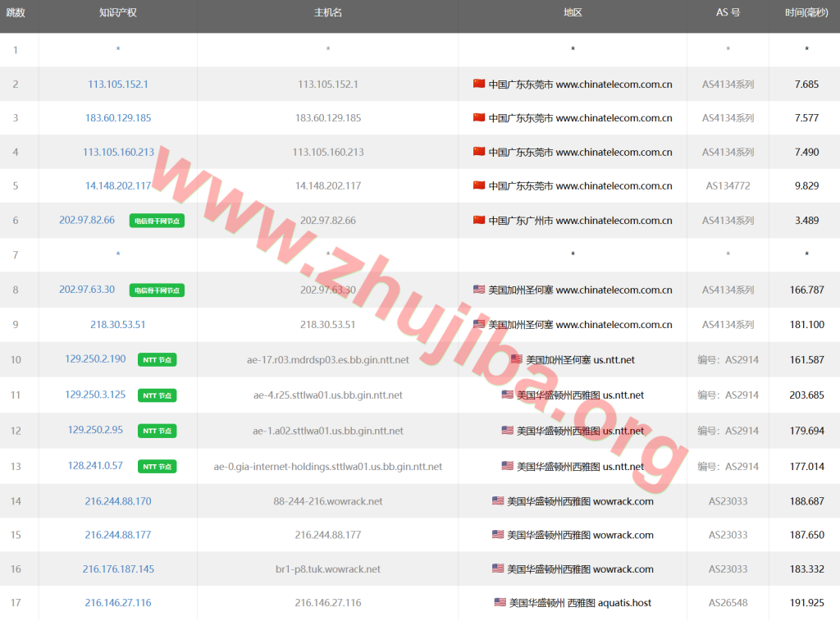Click the US flag on the aquatis.host row
Image resolution: width=840 pixels, height=621 pixels.
(501, 602)
